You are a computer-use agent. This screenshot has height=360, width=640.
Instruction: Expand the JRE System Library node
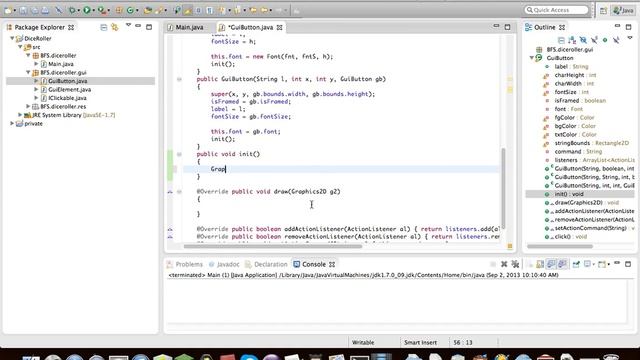[x=20, y=115]
